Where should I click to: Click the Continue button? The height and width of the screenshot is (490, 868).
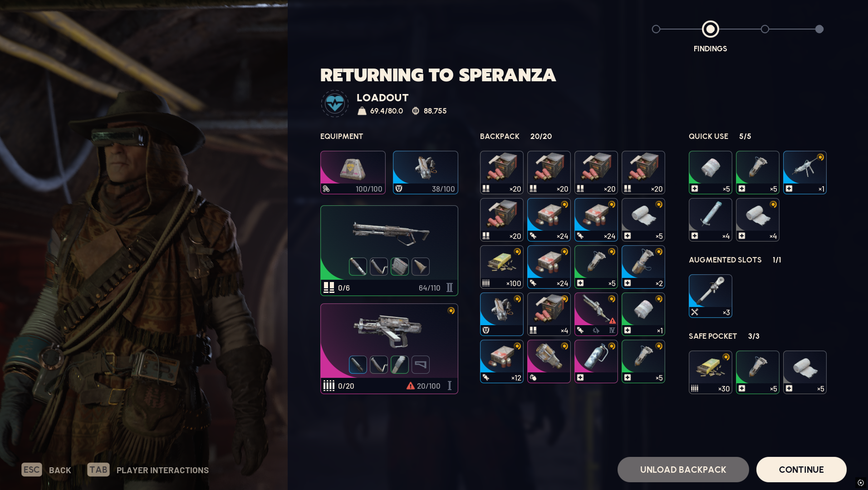(x=801, y=470)
